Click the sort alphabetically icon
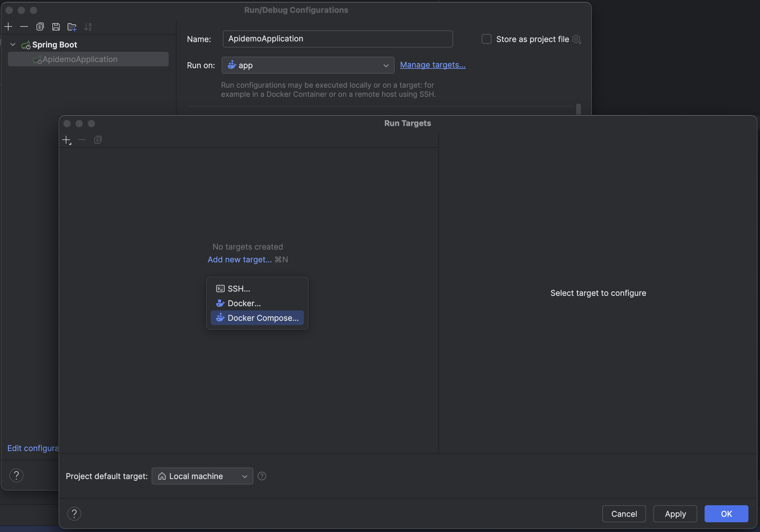760x532 pixels. point(88,26)
